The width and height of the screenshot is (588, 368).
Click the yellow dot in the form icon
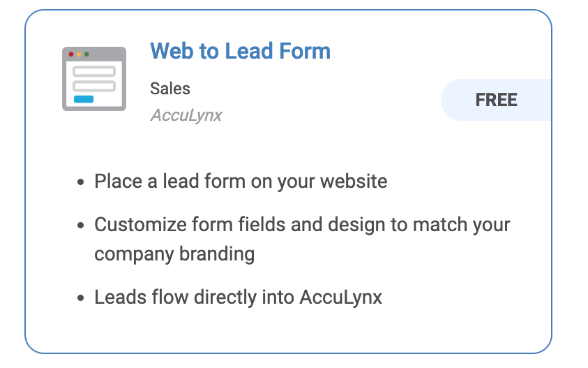tap(79, 54)
